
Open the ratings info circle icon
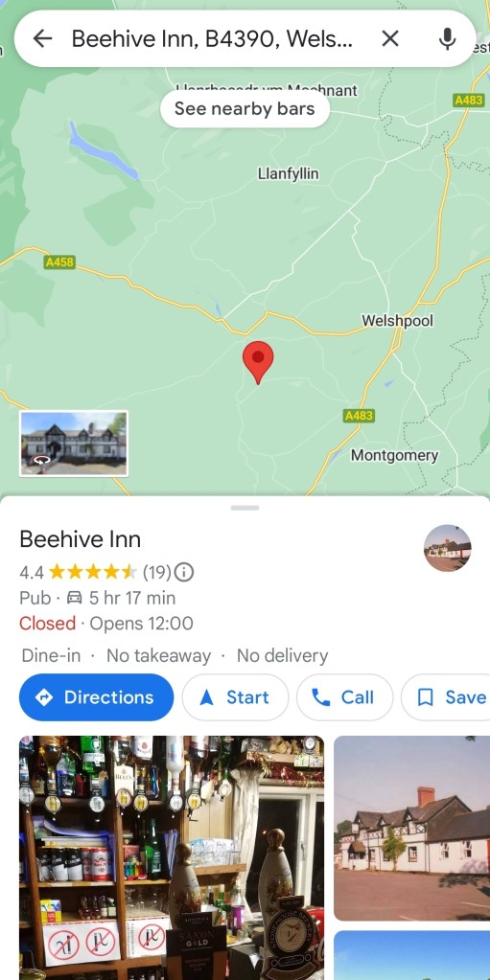pos(183,572)
